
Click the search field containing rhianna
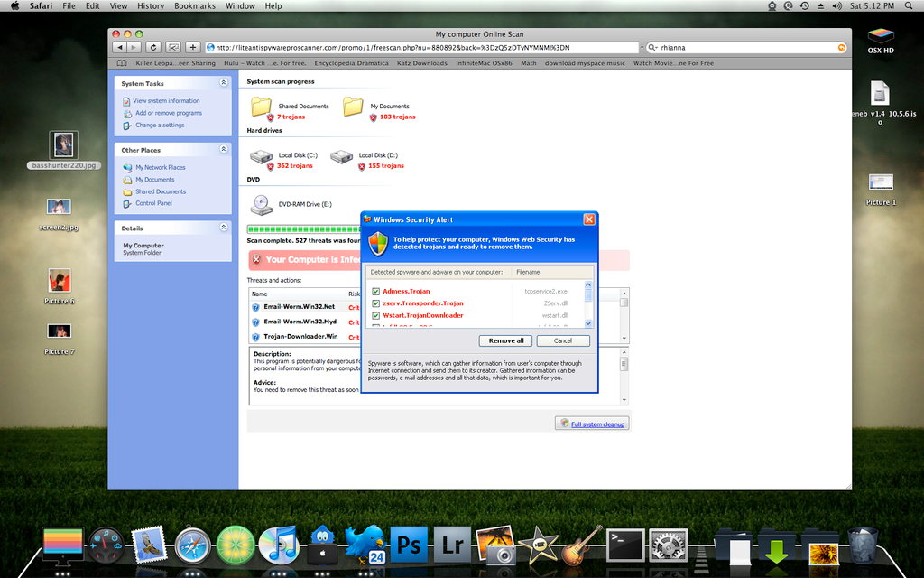746,48
